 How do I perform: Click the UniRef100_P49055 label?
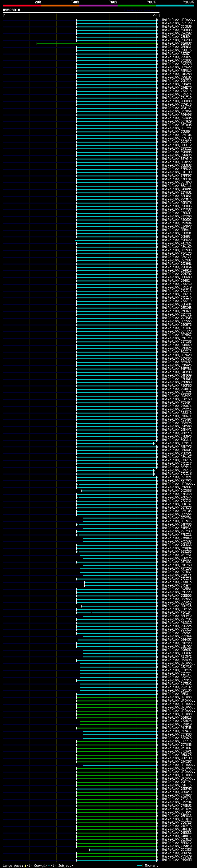click(177, 860)
